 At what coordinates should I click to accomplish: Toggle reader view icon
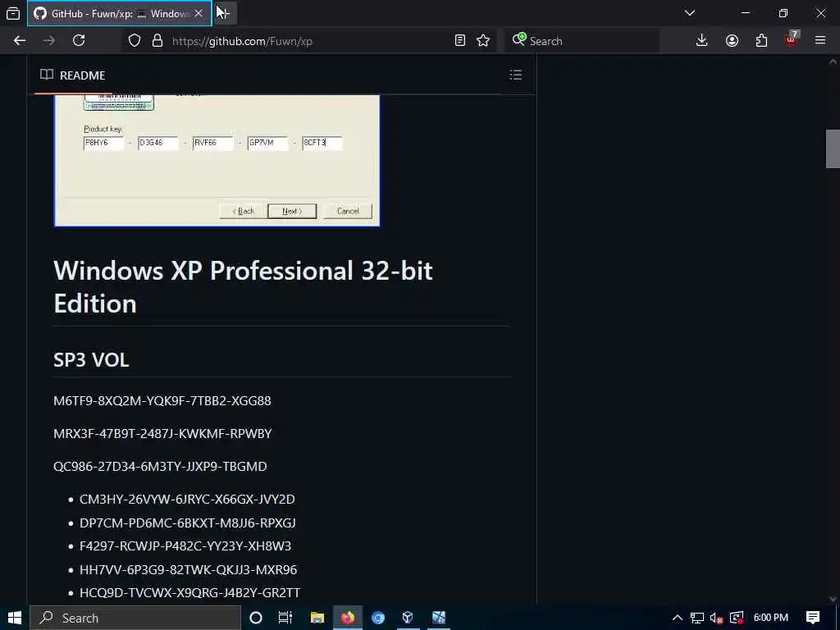tap(459, 41)
